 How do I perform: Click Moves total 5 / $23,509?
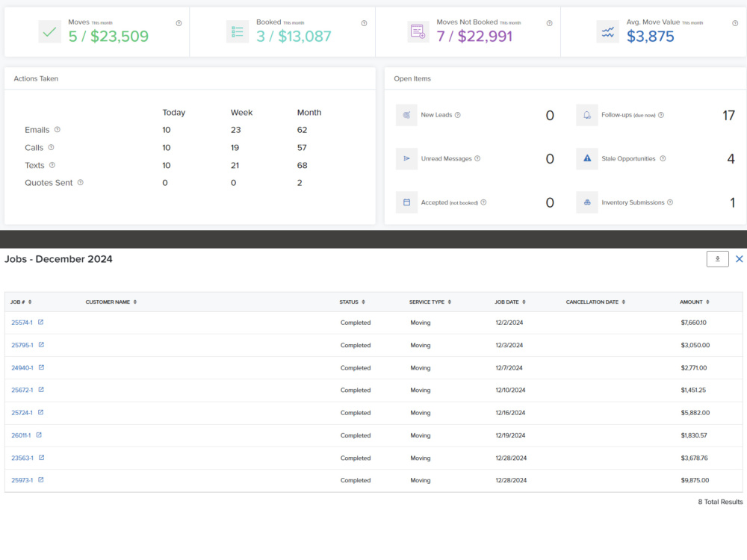coord(108,36)
